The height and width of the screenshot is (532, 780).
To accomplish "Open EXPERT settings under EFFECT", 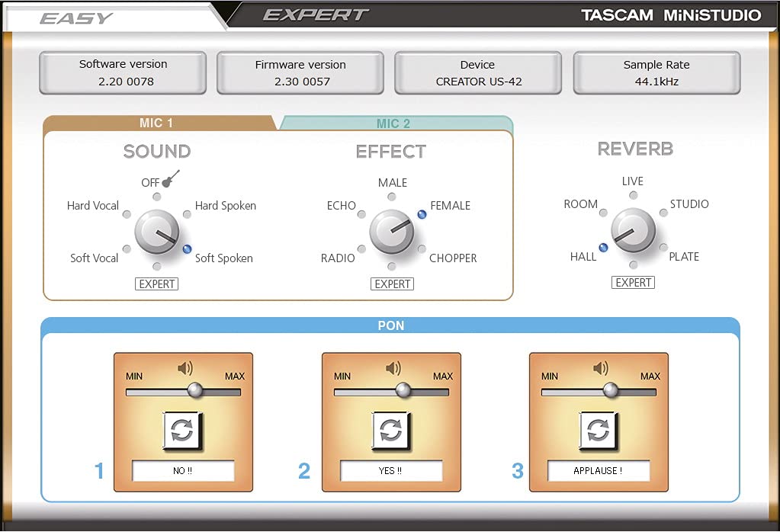I will (x=391, y=284).
